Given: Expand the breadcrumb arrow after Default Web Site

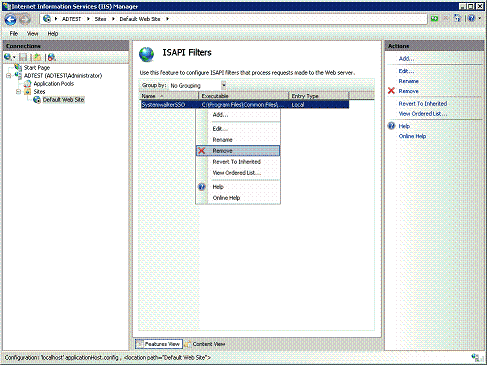Looking at the screenshot, I should [x=167, y=19].
